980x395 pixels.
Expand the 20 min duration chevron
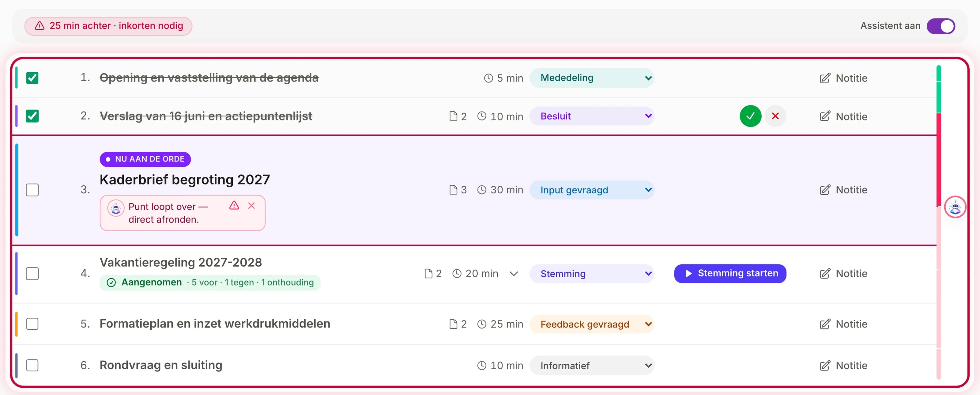pos(514,274)
